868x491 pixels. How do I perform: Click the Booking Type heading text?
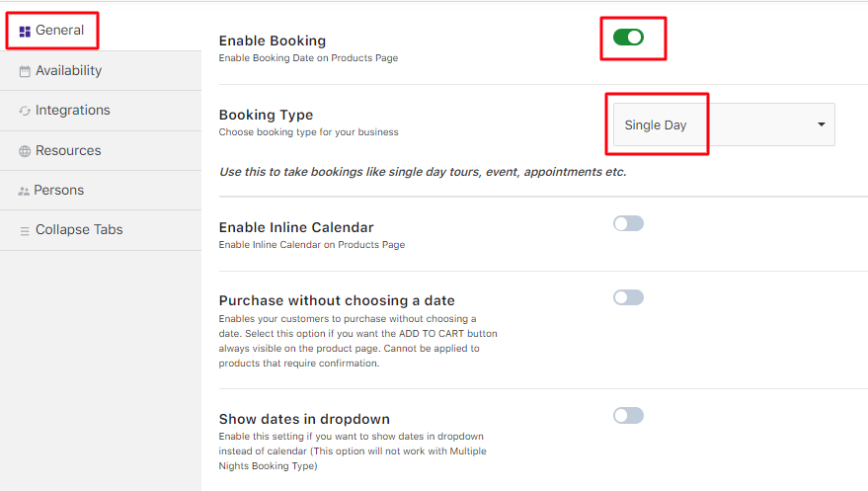[266, 116]
